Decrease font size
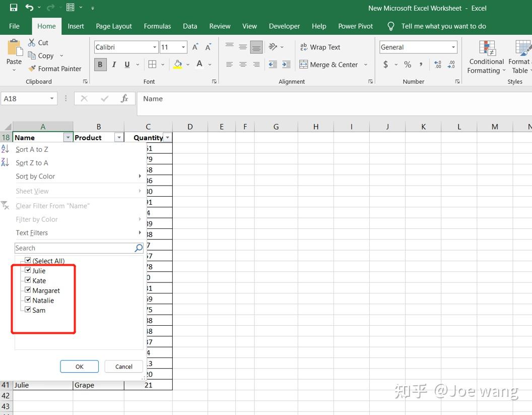The height and width of the screenshot is (415, 532). [209, 47]
